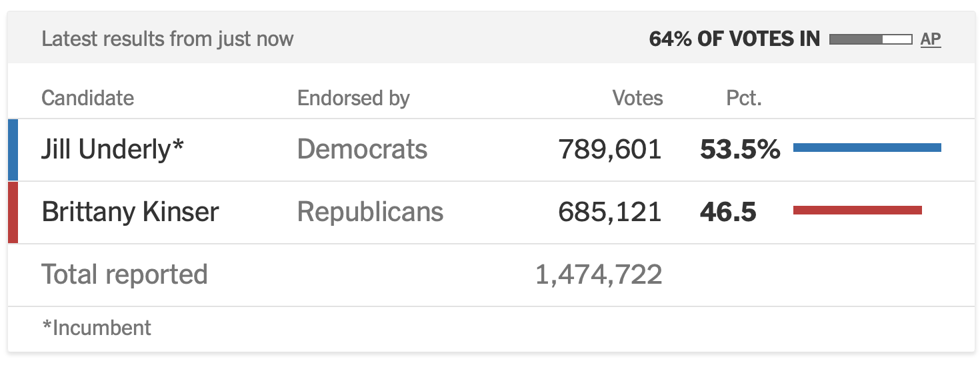This screenshot has height=365, width=980.
Task: Click the Democrats endorsement label
Action: 362,149
